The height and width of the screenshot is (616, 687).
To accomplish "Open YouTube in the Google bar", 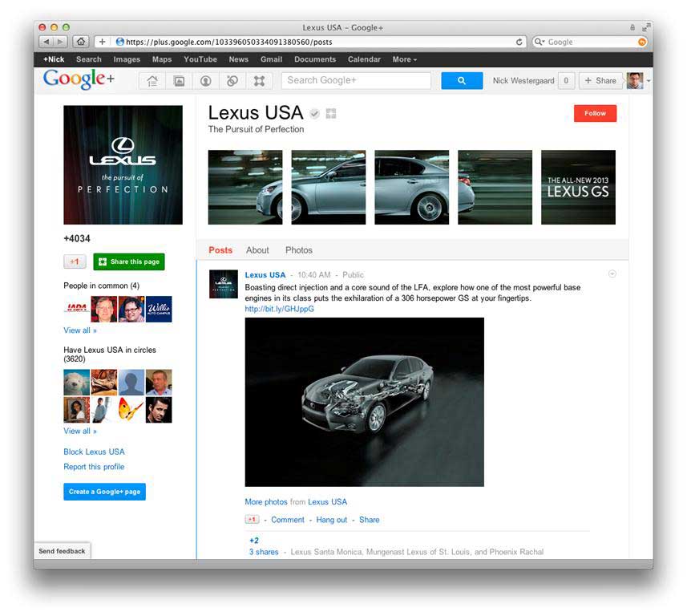I will (200, 59).
